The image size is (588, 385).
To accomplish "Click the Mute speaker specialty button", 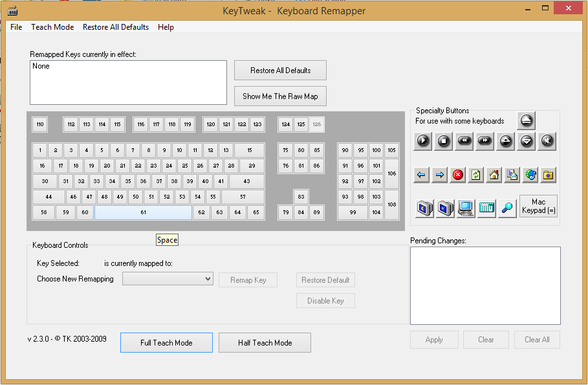I will click(547, 141).
